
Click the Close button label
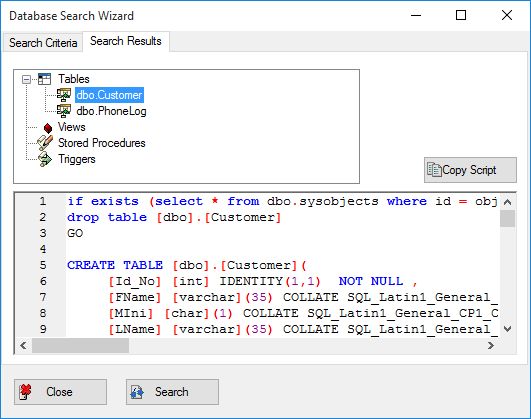[59, 392]
